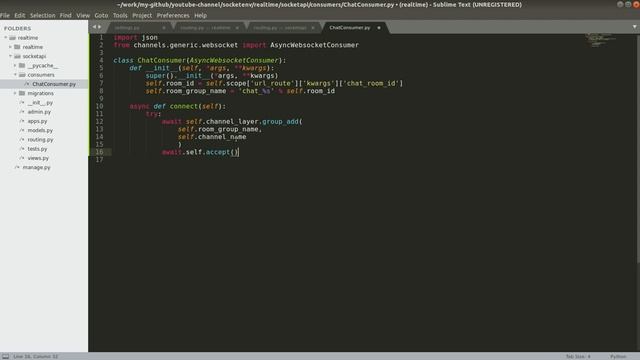Open apps.py in the sidebar

pos(37,121)
